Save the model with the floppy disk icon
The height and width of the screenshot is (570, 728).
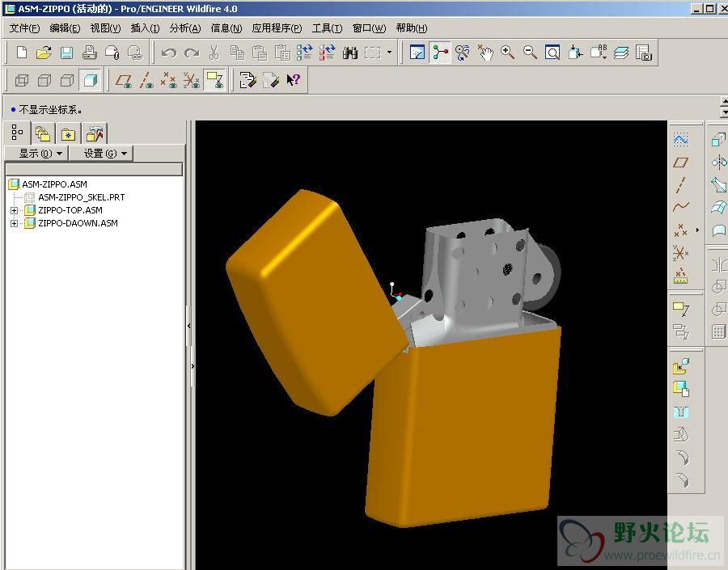(67, 53)
